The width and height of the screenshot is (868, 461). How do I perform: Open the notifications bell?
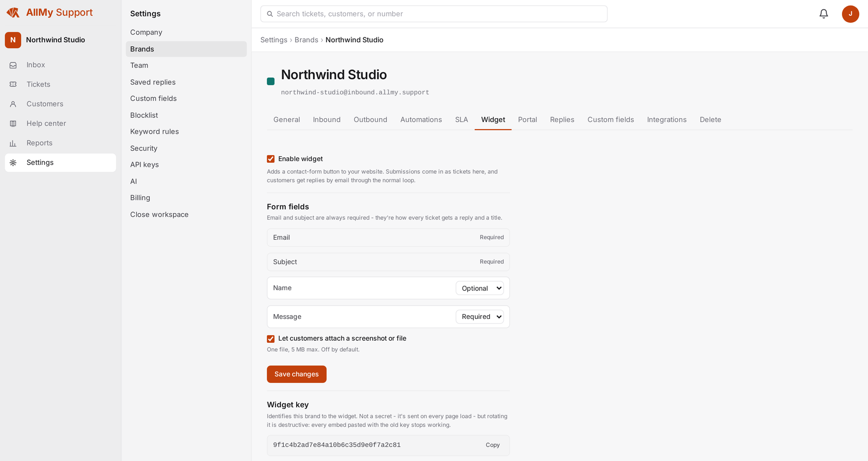point(824,14)
